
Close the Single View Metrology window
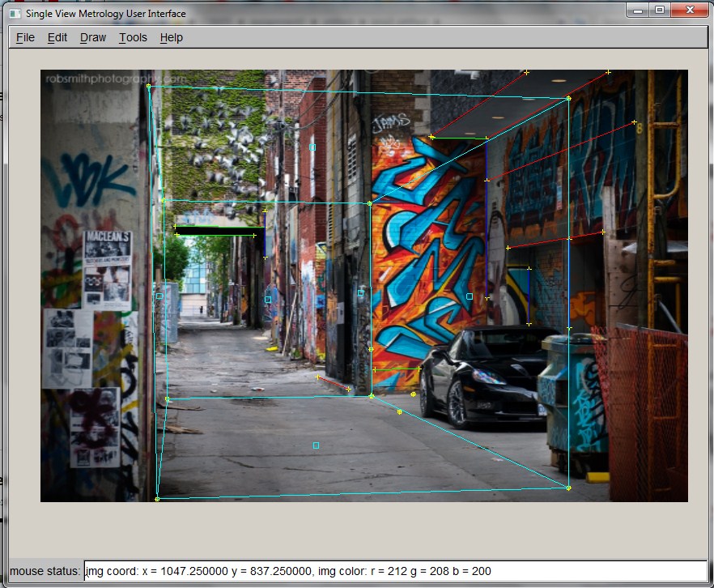[690, 10]
